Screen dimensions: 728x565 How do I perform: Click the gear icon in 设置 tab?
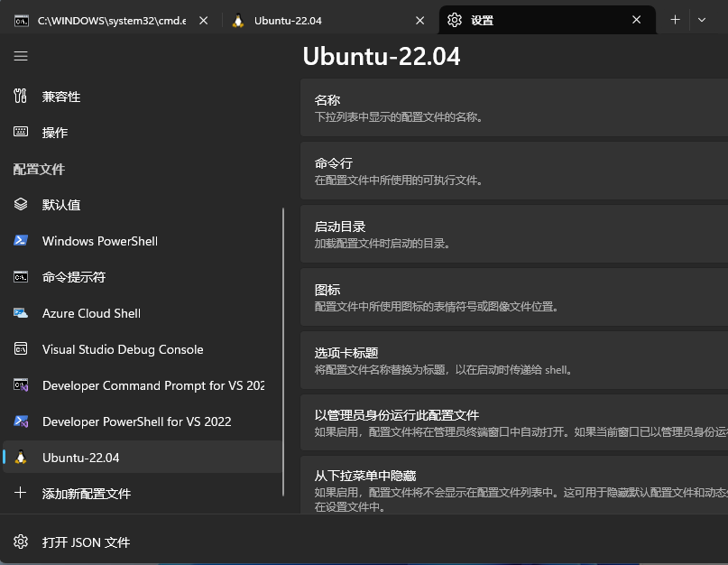pos(455,20)
